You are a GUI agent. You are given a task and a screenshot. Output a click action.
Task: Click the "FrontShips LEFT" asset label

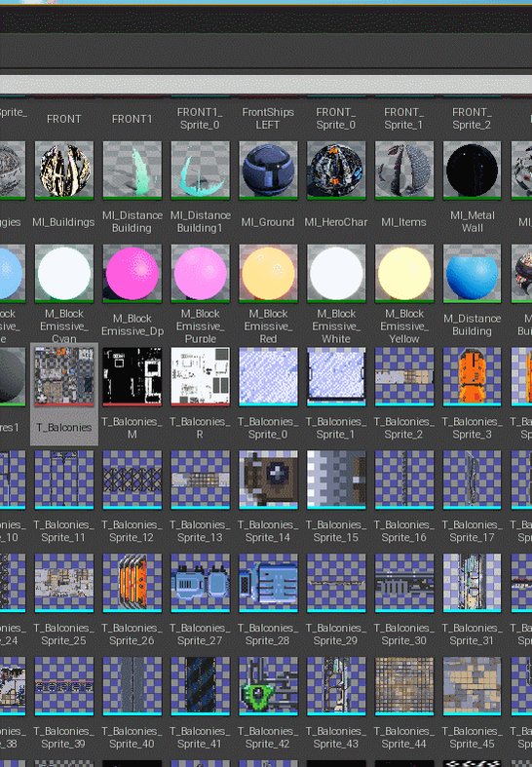click(x=268, y=118)
